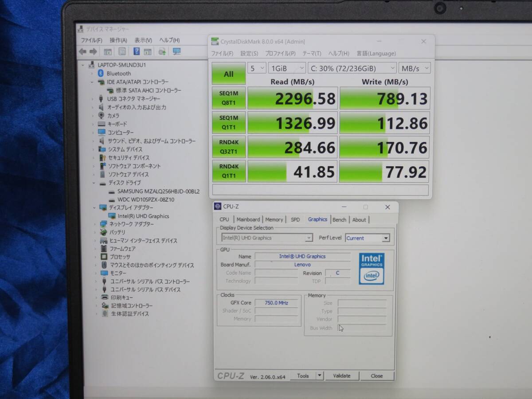Switch to the Mainboard tab in CPU-Z
This screenshot has height=399, width=532.
pyautogui.click(x=248, y=219)
